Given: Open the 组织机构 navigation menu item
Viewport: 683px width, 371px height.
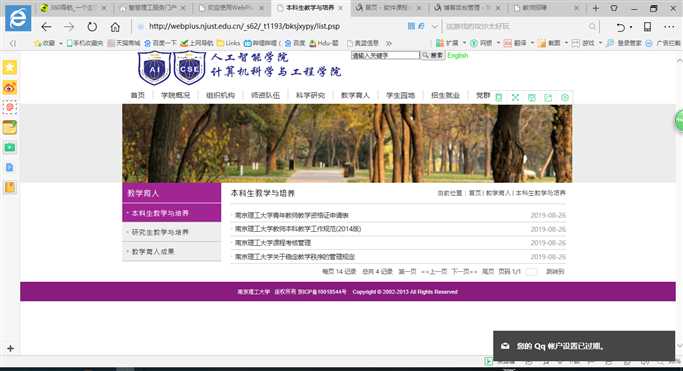Looking at the screenshot, I should coord(220,95).
